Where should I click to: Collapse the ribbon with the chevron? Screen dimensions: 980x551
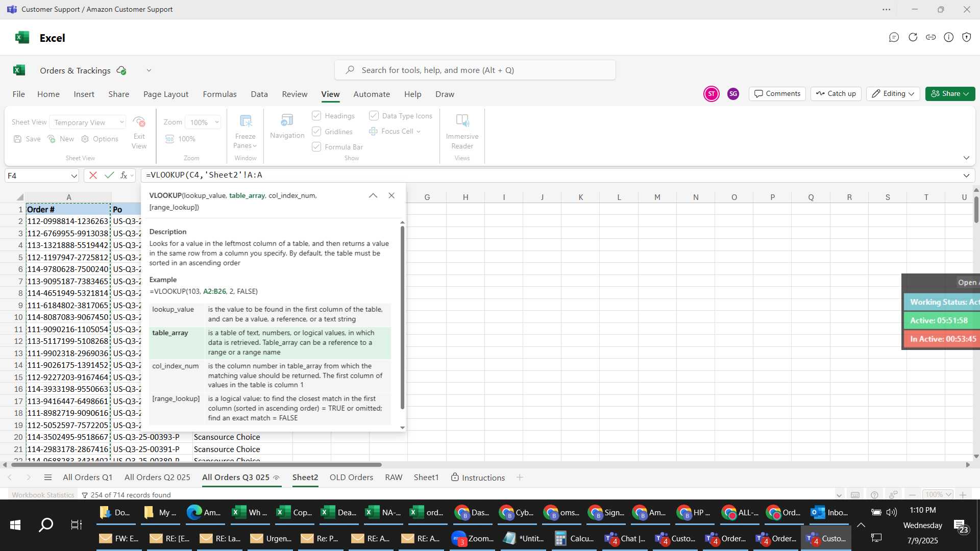tap(966, 158)
